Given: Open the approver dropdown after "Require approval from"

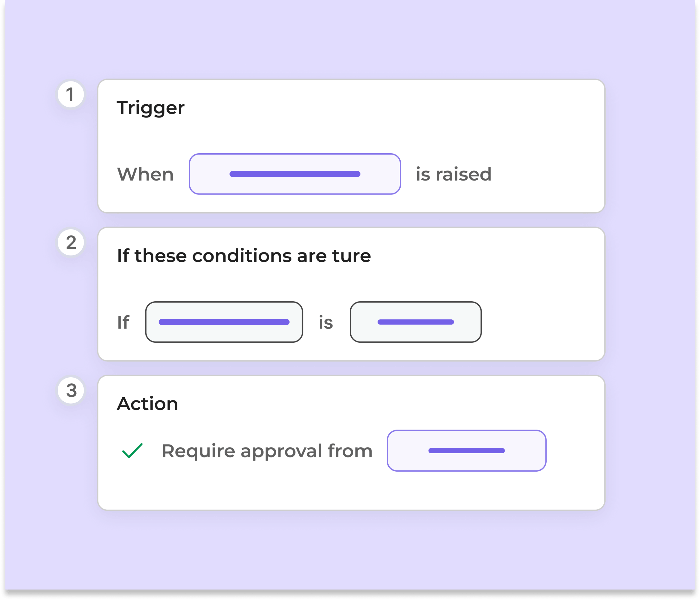Looking at the screenshot, I should pyautogui.click(x=466, y=451).
